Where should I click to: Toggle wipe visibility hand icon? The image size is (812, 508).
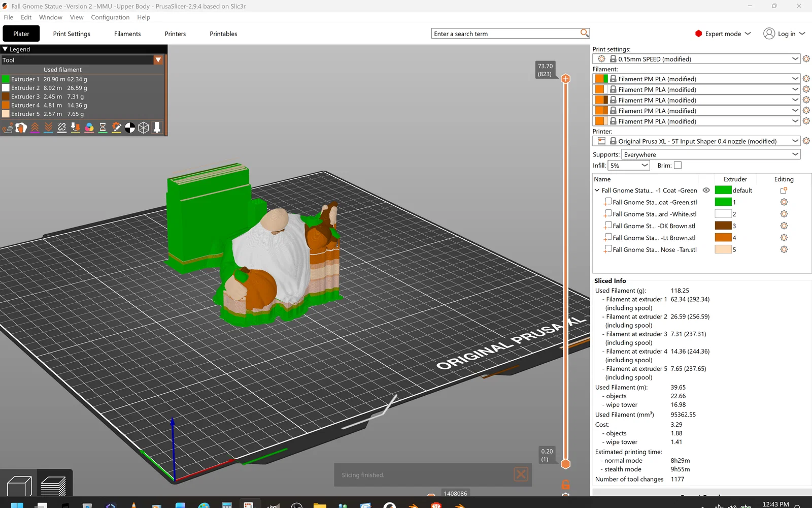(21, 128)
